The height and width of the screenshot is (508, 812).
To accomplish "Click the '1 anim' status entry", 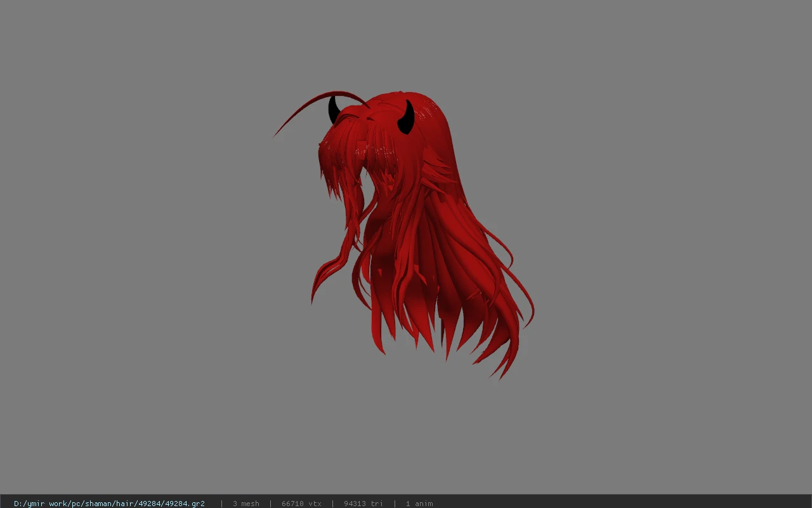I will coord(419,504).
